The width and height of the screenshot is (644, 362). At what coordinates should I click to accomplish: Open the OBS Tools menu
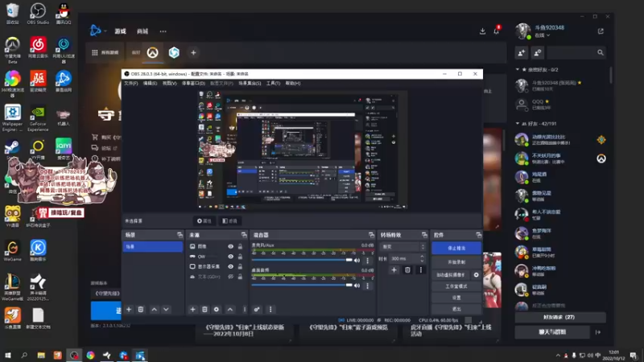[273, 84]
